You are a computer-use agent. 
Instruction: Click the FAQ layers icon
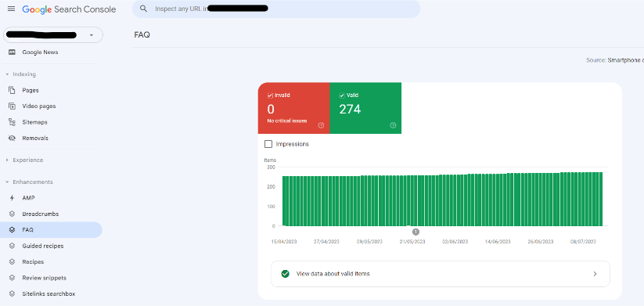tap(12, 230)
